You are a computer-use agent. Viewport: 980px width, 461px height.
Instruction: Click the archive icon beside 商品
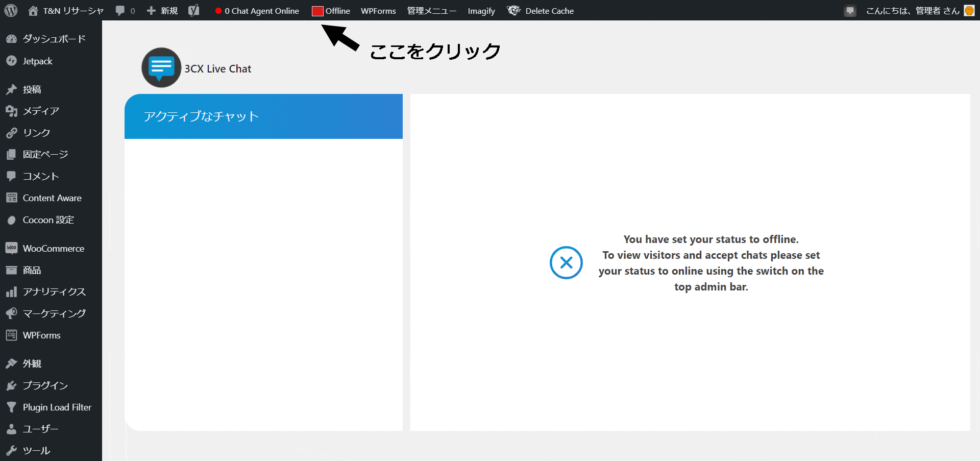tap(11, 270)
